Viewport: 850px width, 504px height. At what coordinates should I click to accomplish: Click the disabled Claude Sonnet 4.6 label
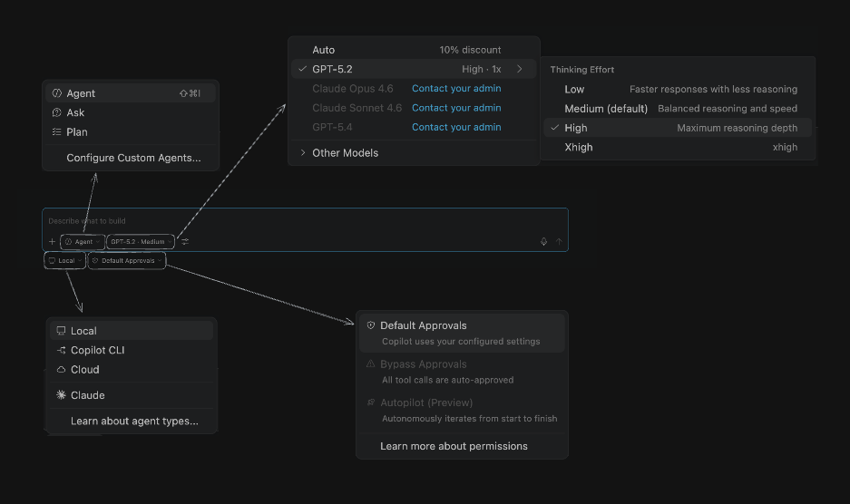(x=357, y=108)
